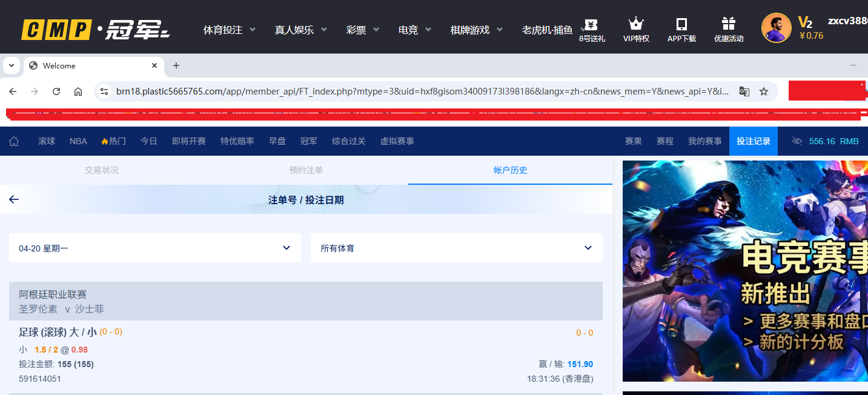Reload the page with the refresh icon
868x395 pixels.
coord(56,91)
